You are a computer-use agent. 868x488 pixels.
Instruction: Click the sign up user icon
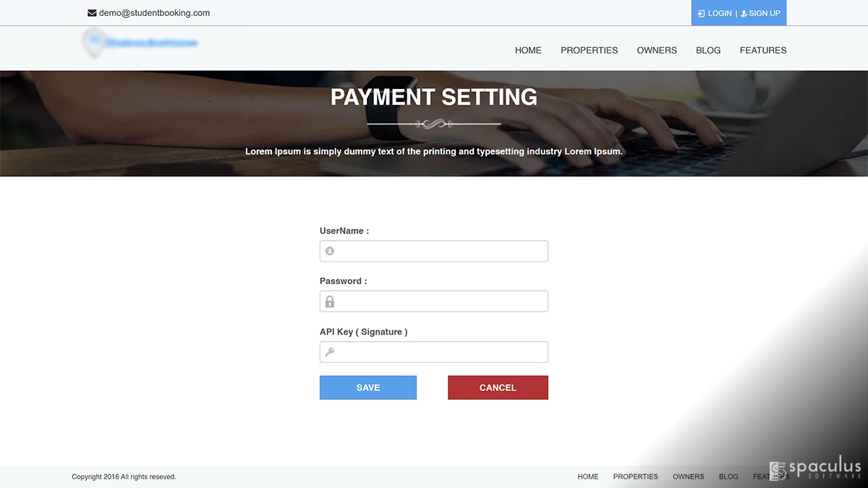[744, 13]
